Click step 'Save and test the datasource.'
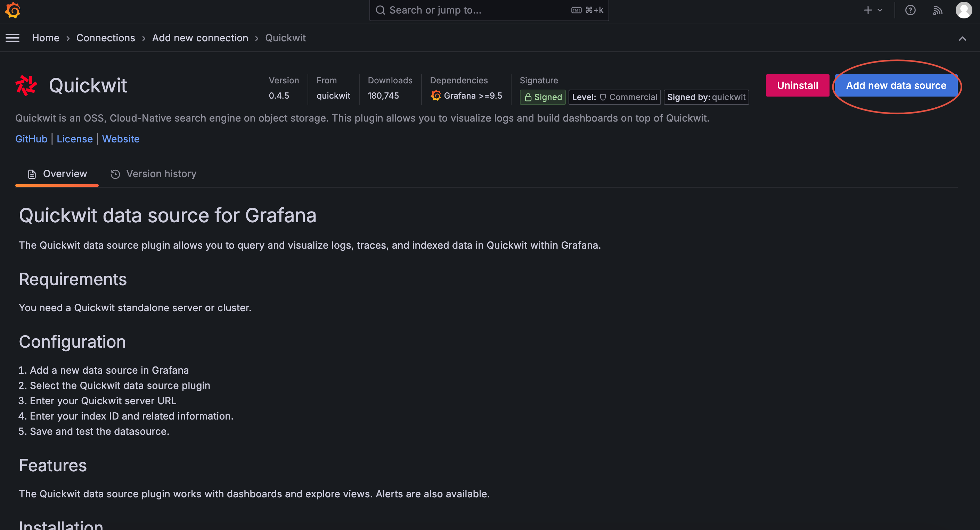The height and width of the screenshot is (530, 980). tap(100, 431)
